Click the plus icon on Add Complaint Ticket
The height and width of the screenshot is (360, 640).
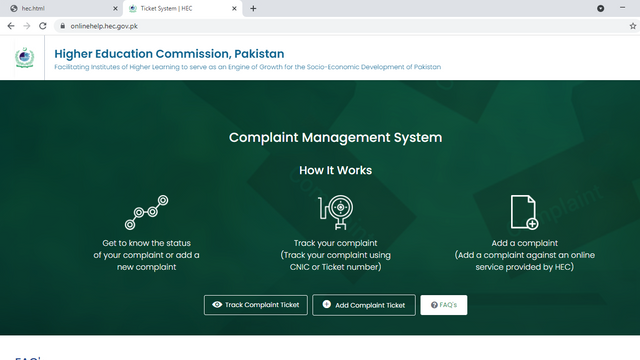coord(327,304)
